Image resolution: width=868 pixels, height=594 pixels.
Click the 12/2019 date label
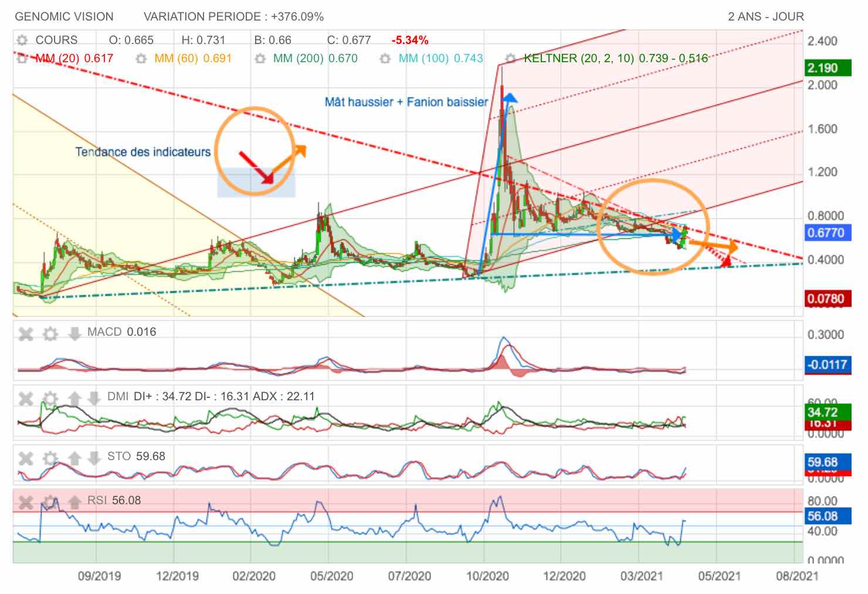177,576
